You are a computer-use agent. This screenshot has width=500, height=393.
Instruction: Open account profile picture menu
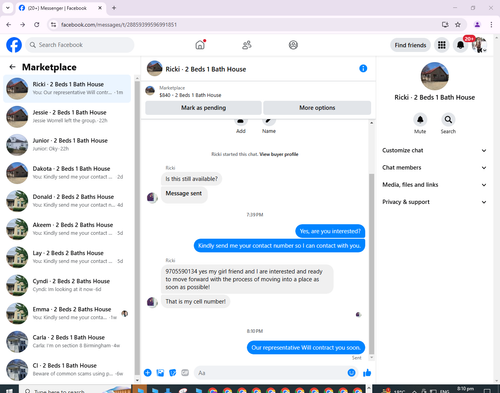(x=479, y=45)
